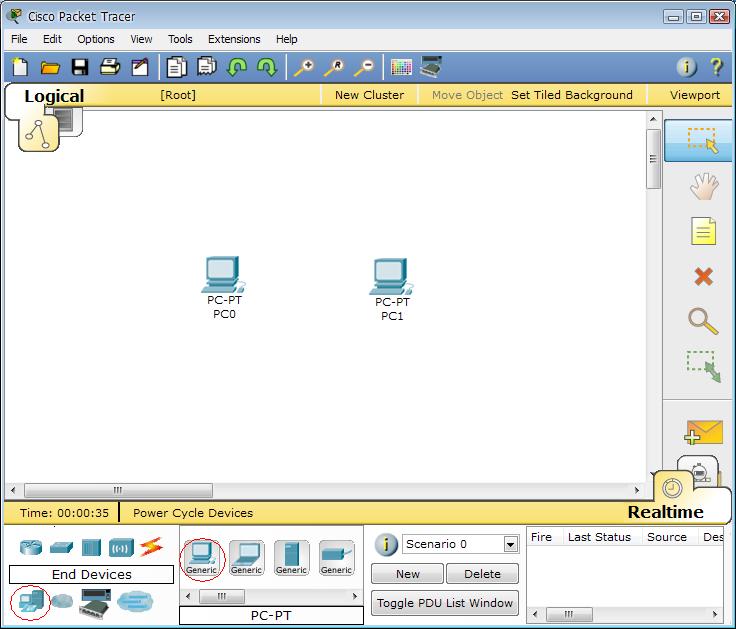
Task: Switch to the Logical workspace tab
Action: point(54,96)
